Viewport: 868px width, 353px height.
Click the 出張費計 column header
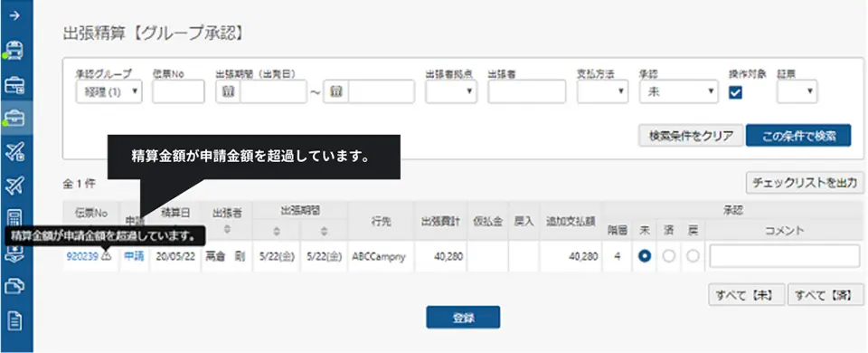tap(440, 221)
